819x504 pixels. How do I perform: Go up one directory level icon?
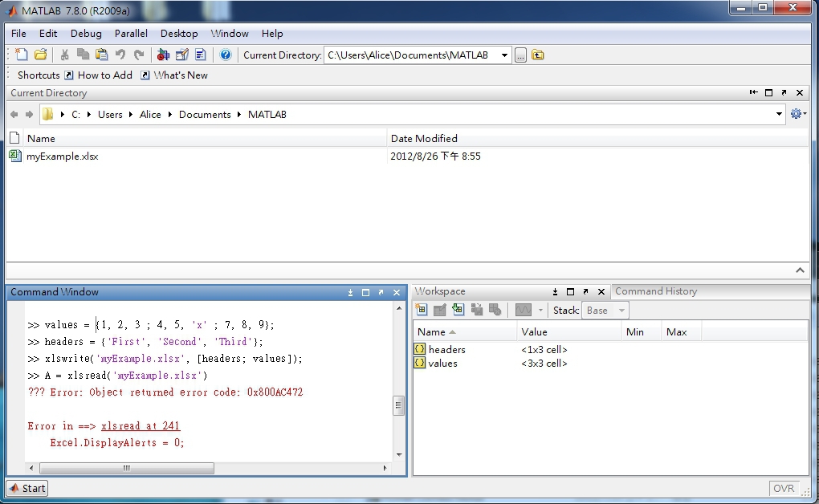tap(538, 55)
